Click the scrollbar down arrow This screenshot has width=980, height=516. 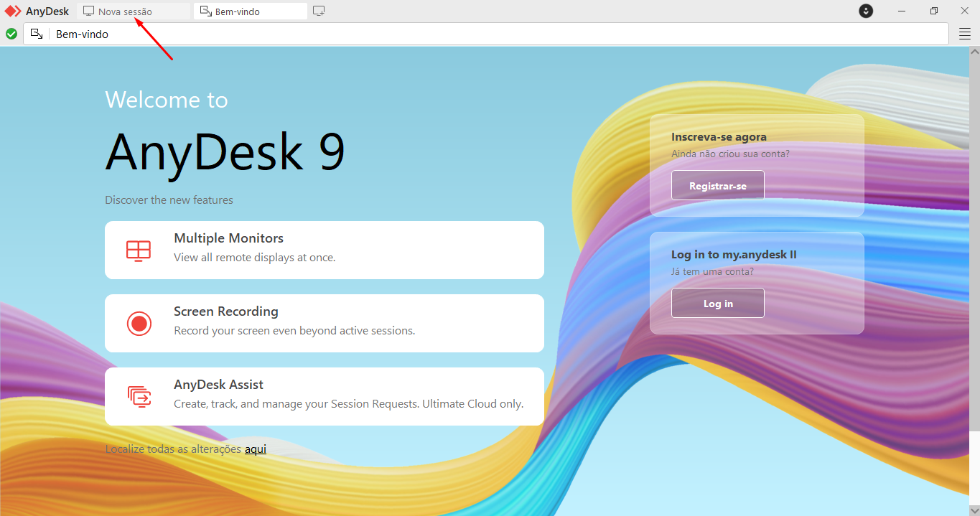974,510
